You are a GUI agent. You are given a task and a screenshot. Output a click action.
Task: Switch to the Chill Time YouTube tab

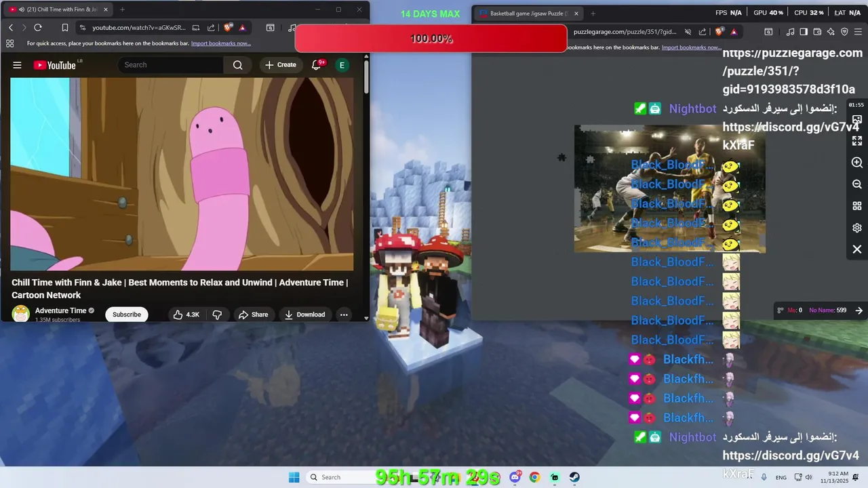(58, 9)
